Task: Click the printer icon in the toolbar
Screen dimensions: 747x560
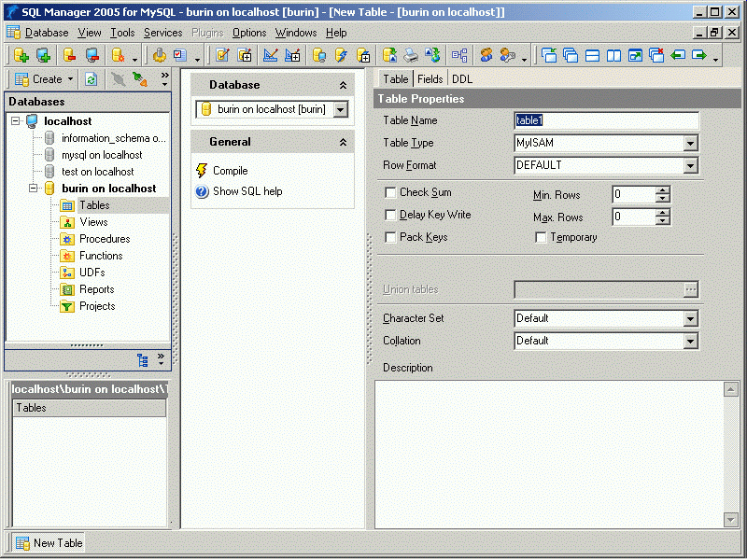Action: (x=411, y=55)
